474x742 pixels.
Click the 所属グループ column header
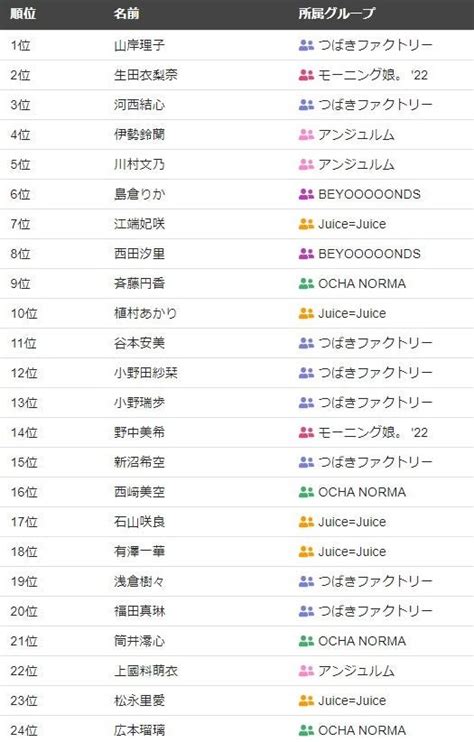click(x=336, y=13)
